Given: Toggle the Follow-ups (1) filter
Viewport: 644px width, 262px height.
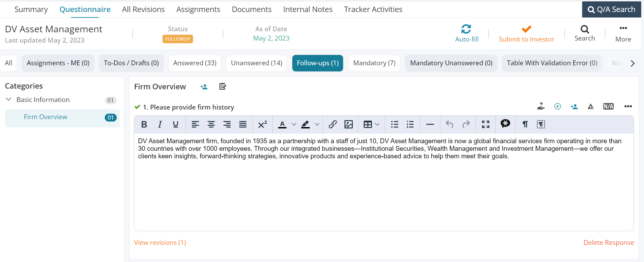Looking at the screenshot, I should 318,63.
